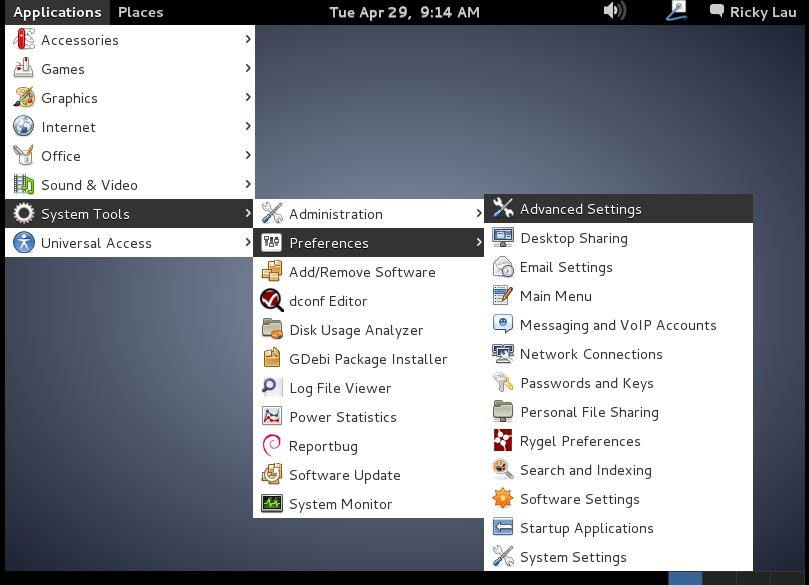Click the System Settings wrench icon

tap(503, 557)
